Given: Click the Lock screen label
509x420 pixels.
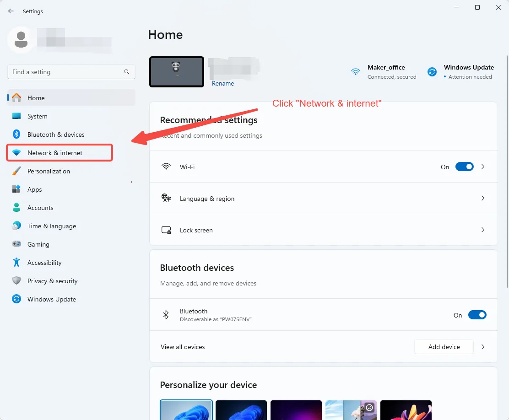Looking at the screenshot, I should point(196,230).
